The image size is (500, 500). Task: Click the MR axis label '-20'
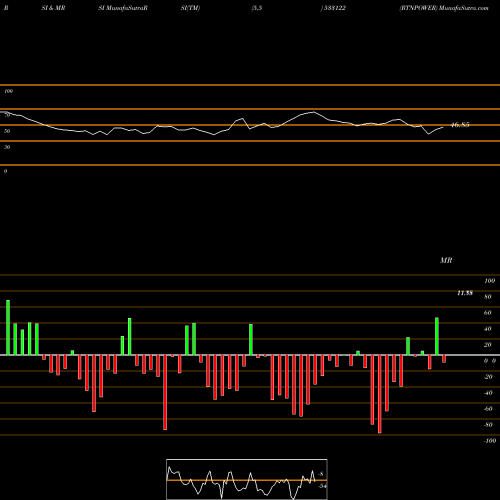point(488,377)
